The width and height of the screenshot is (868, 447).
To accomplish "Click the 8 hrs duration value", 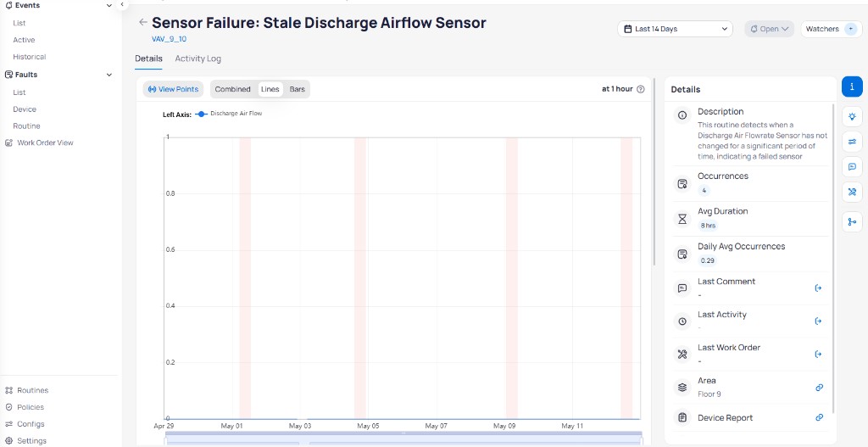I will [x=708, y=226].
